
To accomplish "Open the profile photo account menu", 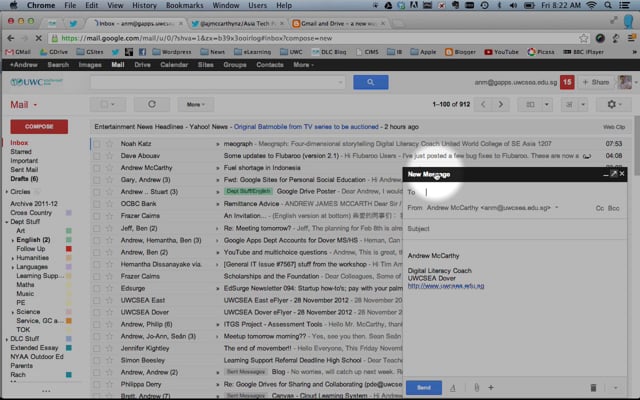I will click(x=624, y=82).
